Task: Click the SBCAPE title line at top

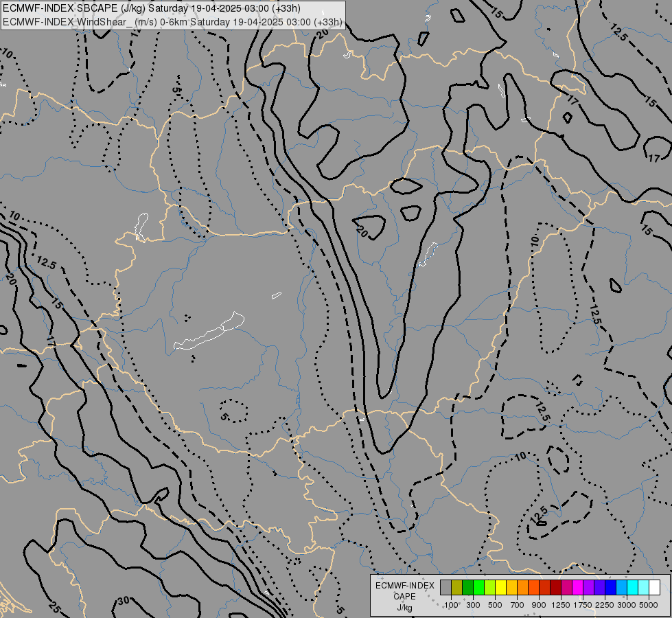Action: point(152,8)
